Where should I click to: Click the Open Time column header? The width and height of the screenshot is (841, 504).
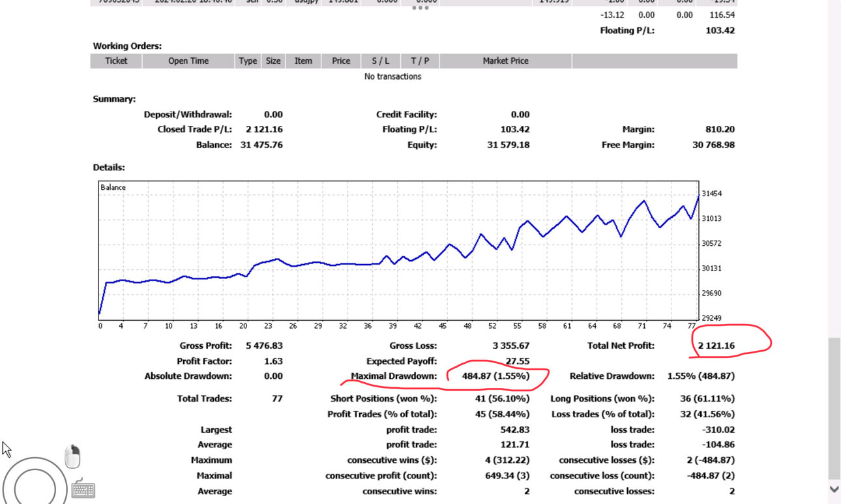pos(188,61)
